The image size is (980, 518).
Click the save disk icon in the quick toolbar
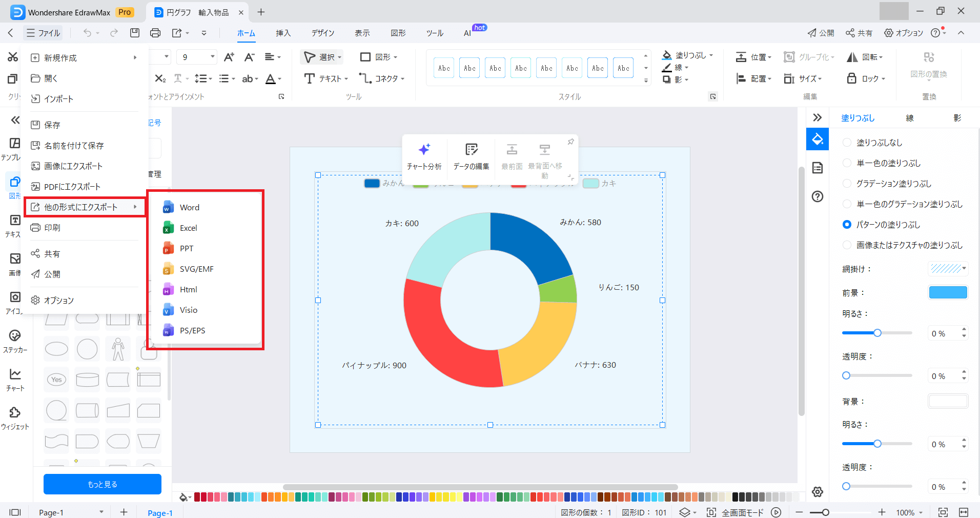135,33
